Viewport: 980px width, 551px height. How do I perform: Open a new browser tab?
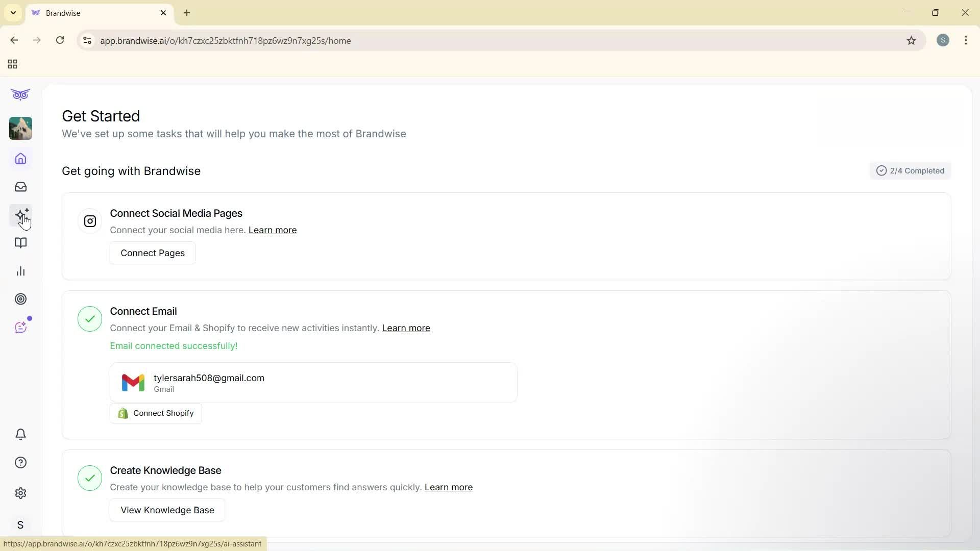(187, 13)
